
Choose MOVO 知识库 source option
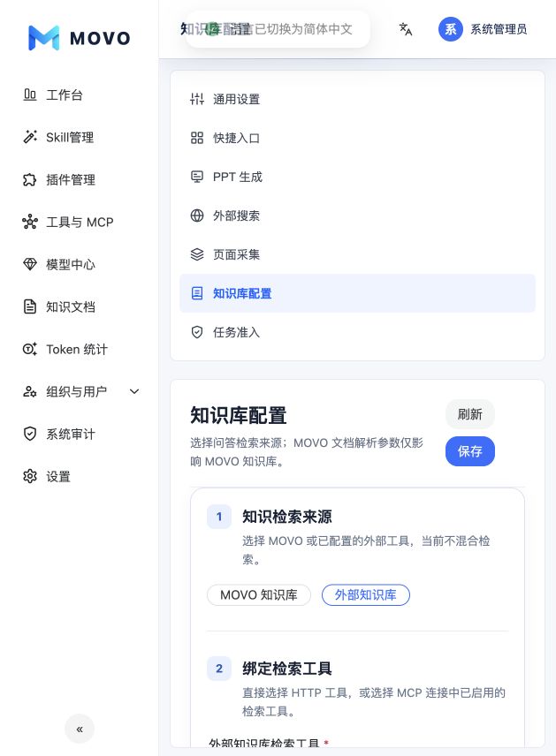259,595
